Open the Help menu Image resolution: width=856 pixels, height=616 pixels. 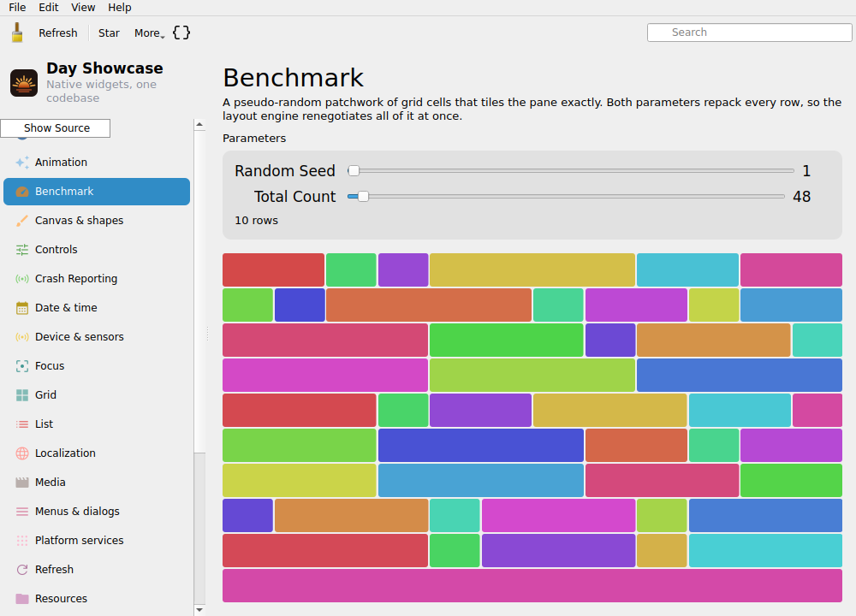(120, 8)
